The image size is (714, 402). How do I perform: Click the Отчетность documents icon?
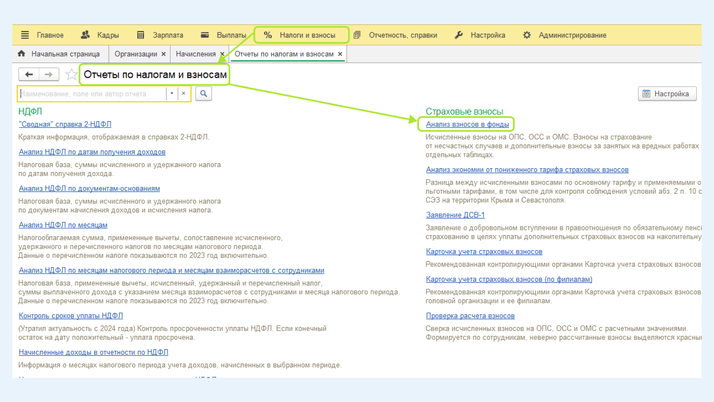pyautogui.click(x=357, y=35)
